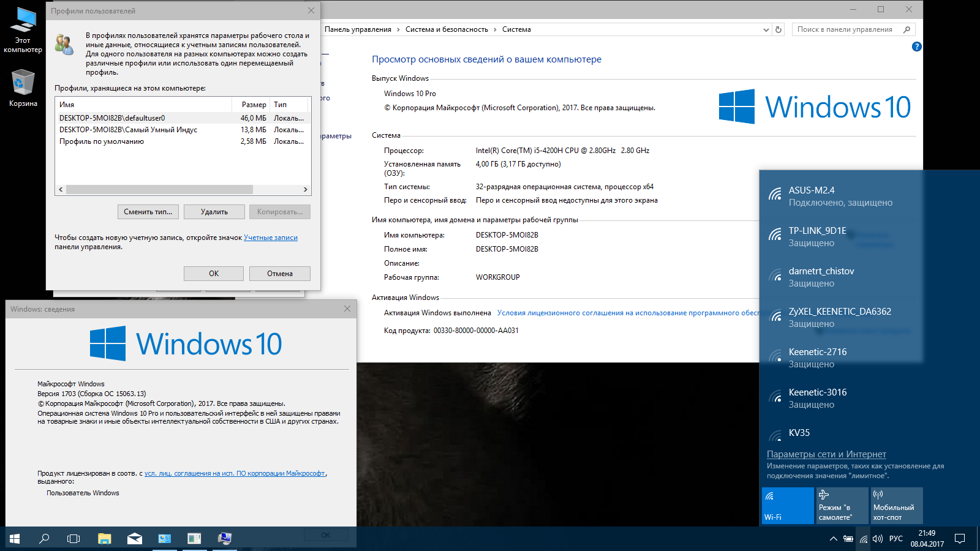Screen dimensions: 980x551
Task: Open the license terms link in Activation section
Action: pyautogui.click(x=628, y=313)
